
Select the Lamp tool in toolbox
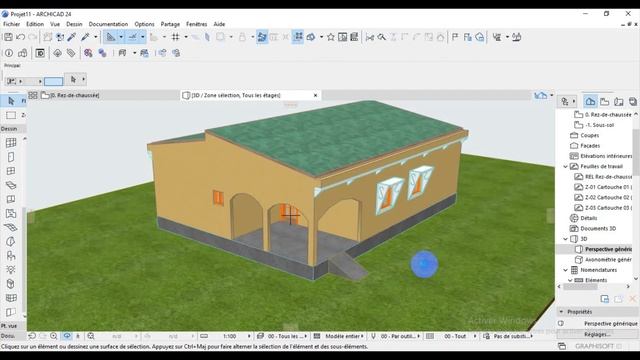click(11, 269)
